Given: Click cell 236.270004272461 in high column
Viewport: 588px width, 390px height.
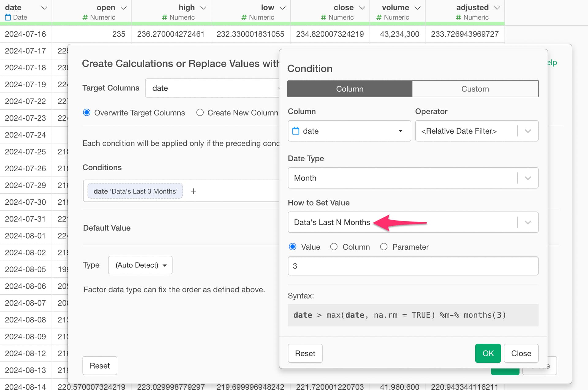Looking at the screenshot, I should [171, 34].
